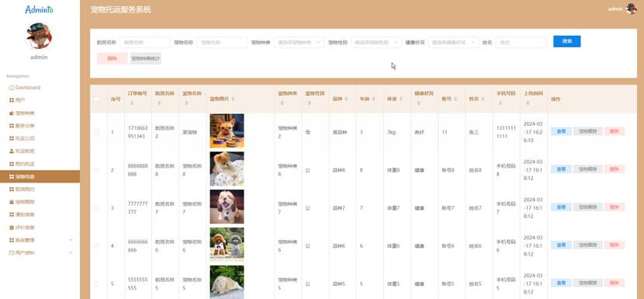Click the 宠物跟踪 sidebar icon
The image size is (644, 299).
(12, 202)
